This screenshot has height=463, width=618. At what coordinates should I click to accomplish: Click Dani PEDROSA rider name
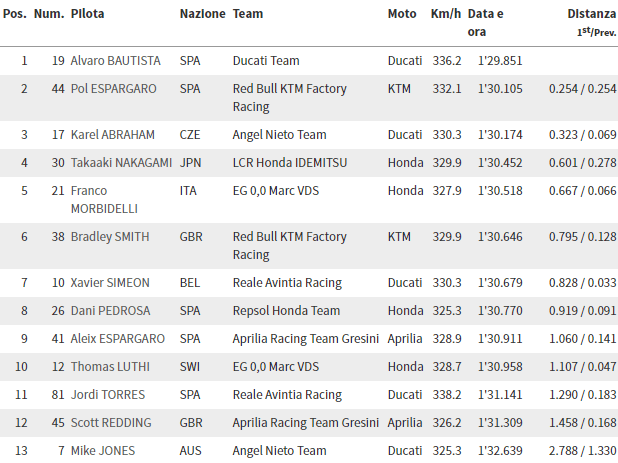[x=110, y=311]
